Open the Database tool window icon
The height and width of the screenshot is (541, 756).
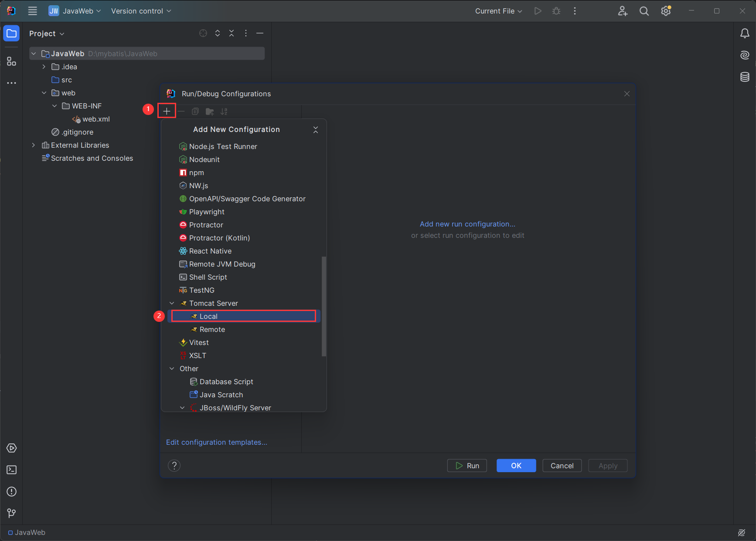745,77
